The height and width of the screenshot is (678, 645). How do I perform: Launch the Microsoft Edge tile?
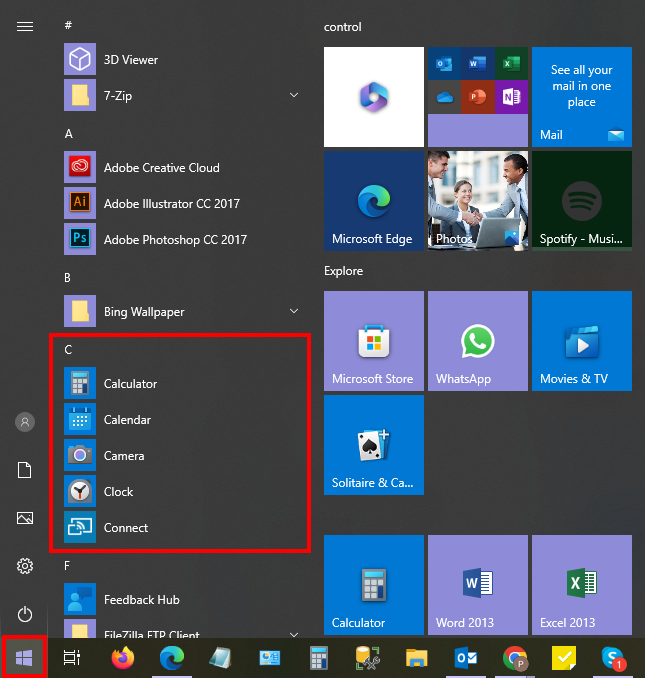tap(374, 201)
